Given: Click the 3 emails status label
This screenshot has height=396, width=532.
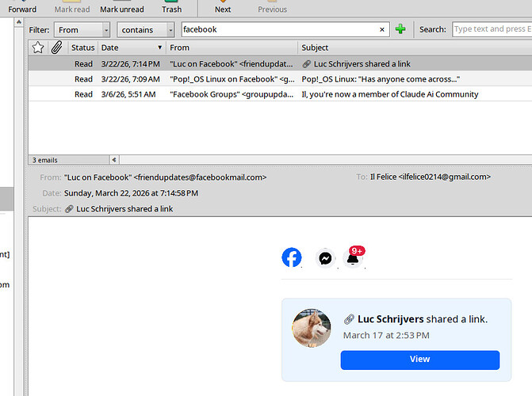Looking at the screenshot, I should pos(44,160).
